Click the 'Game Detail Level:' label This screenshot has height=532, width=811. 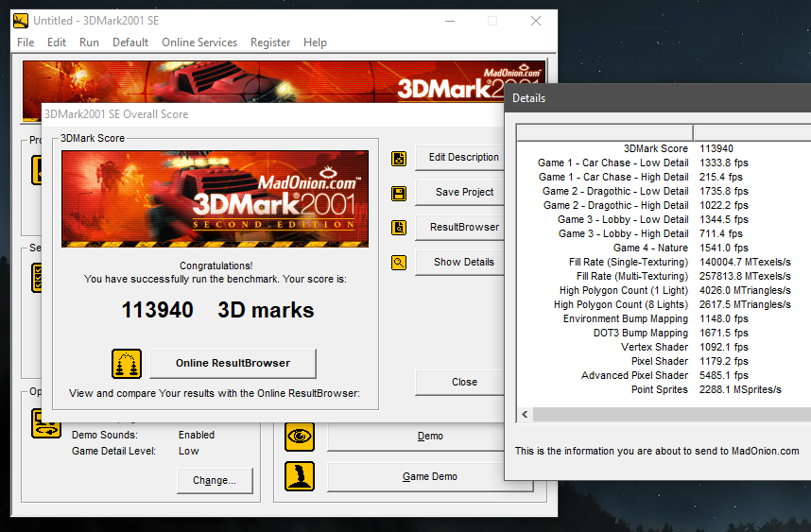(113, 452)
